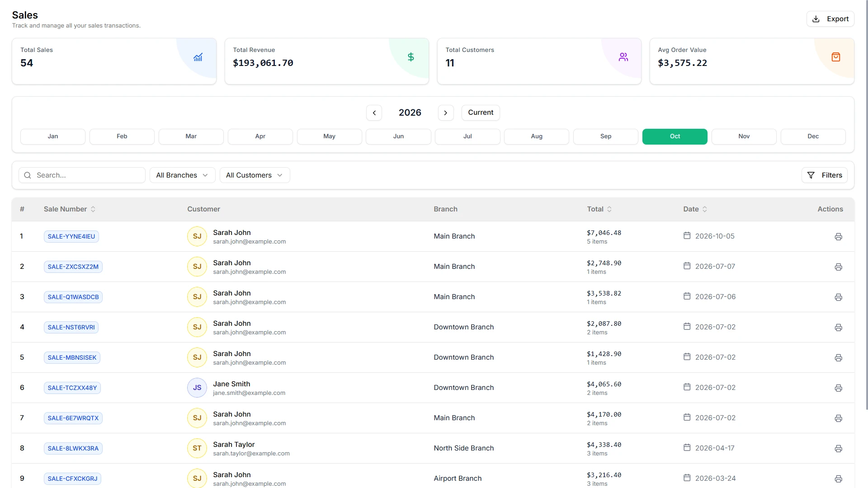Click the Airport Branch cell
This screenshot has width=868, height=488.
[458, 479]
